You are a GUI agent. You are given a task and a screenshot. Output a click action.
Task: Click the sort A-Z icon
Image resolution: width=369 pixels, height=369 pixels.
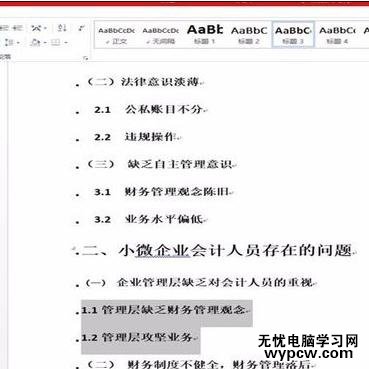(x=62, y=28)
